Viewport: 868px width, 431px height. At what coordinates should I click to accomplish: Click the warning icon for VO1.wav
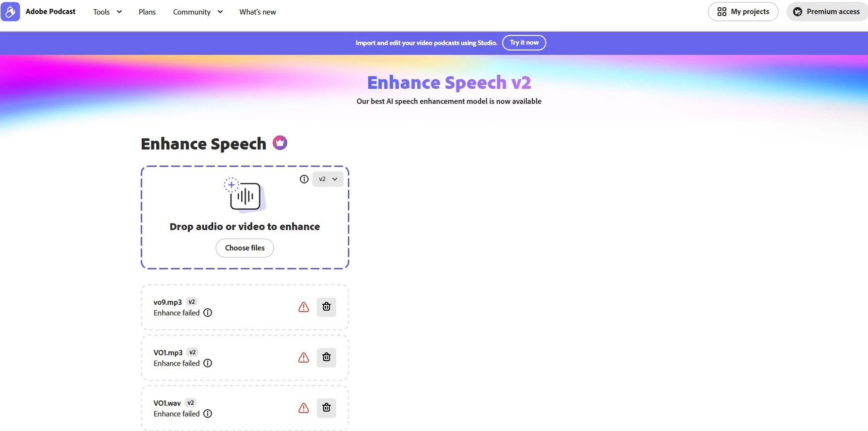tap(304, 408)
